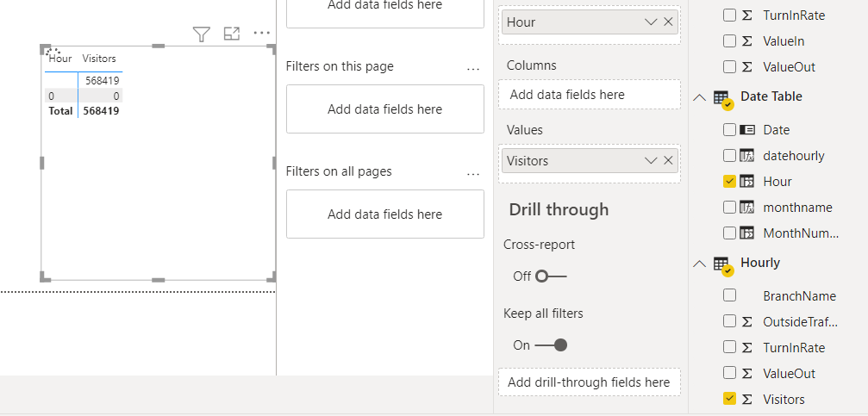Click the monthname calculated column icon
Screen dimensions: 868x416
tap(746, 208)
